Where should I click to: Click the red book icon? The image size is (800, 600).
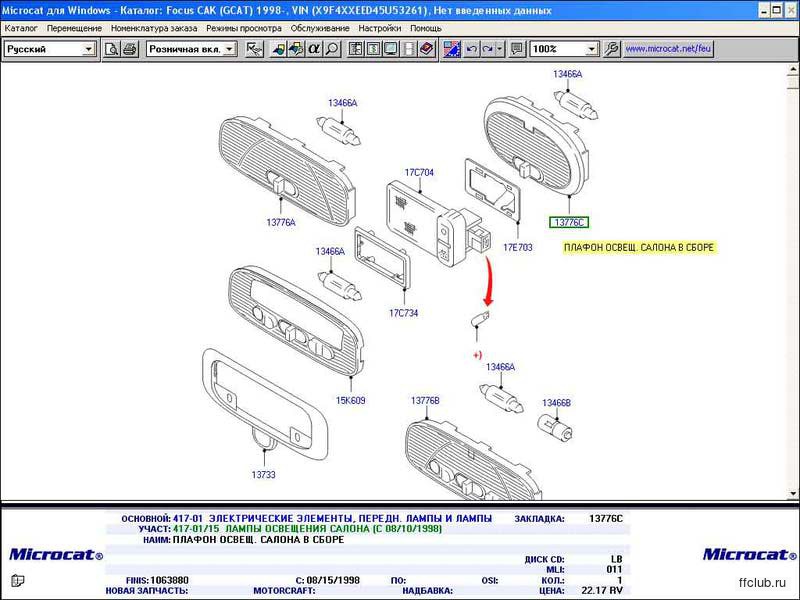tap(427, 49)
